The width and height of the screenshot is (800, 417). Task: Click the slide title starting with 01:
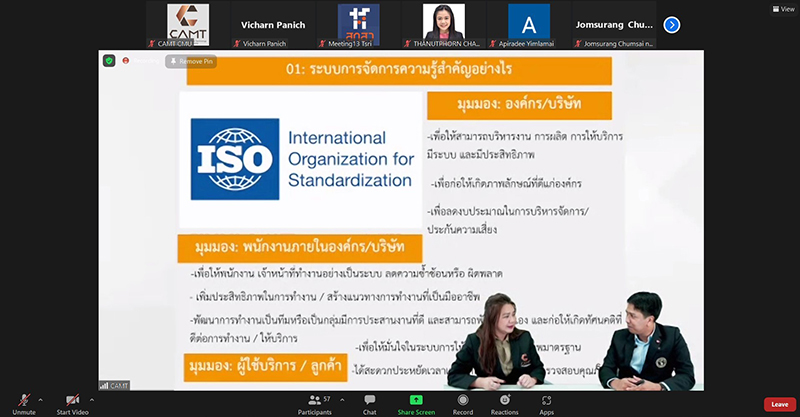coord(399,69)
